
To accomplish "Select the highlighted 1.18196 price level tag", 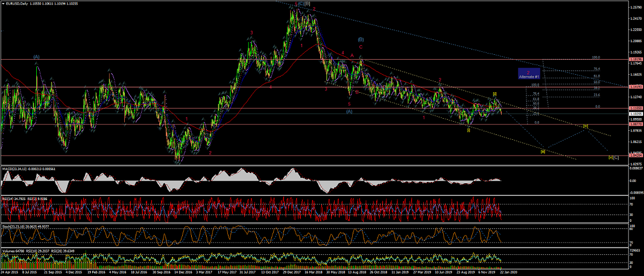I will [x=636, y=60].
